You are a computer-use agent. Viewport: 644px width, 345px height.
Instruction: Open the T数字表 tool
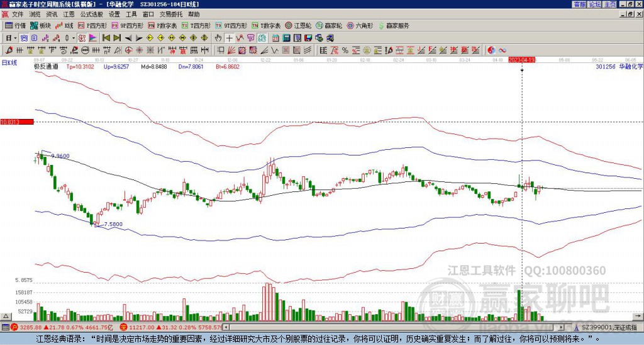[266, 25]
